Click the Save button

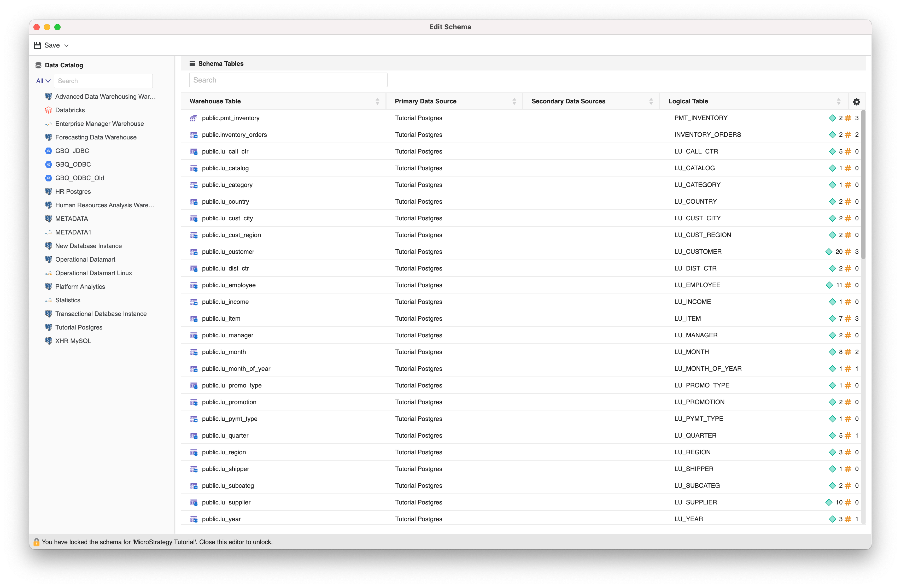point(52,45)
